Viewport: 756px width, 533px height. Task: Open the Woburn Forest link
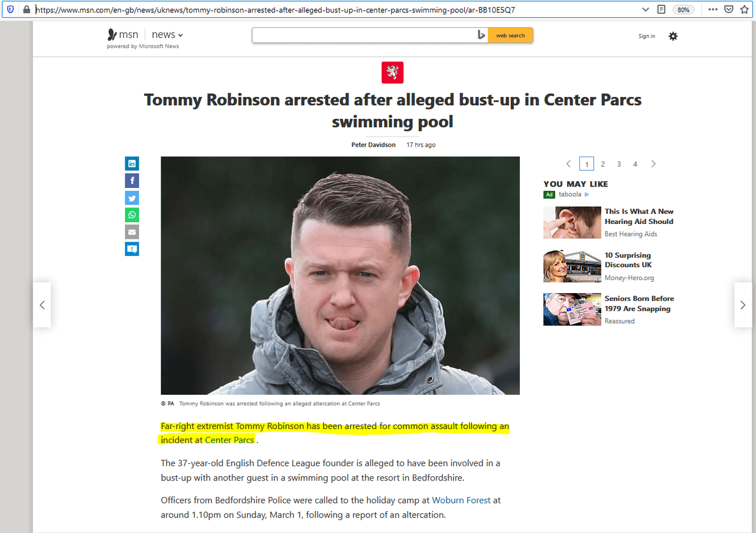click(x=461, y=500)
